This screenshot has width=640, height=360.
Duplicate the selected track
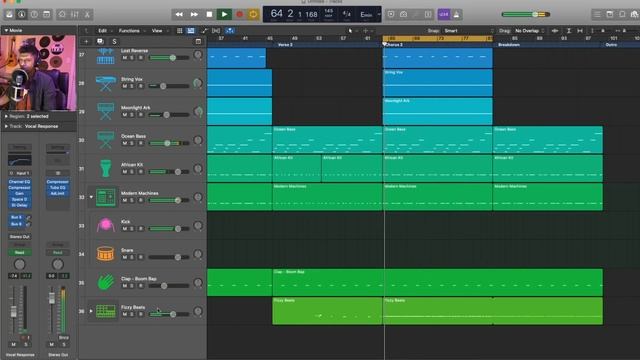[100, 41]
